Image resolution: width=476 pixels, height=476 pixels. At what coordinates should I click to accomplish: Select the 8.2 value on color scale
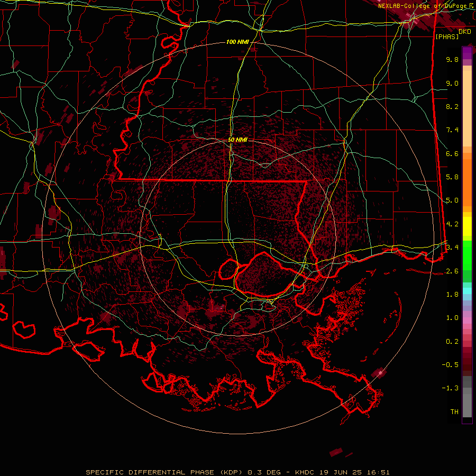pos(452,106)
